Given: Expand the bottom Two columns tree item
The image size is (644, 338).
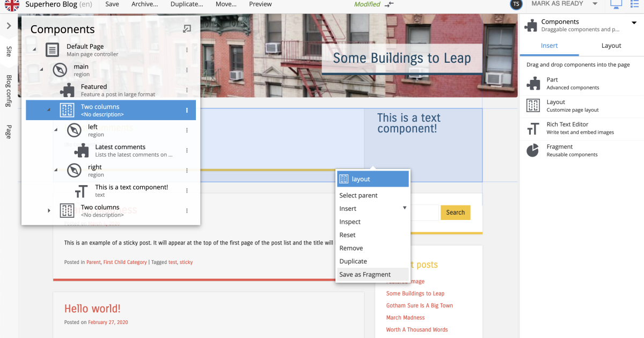Looking at the screenshot, I should click(x=48, y=210).
